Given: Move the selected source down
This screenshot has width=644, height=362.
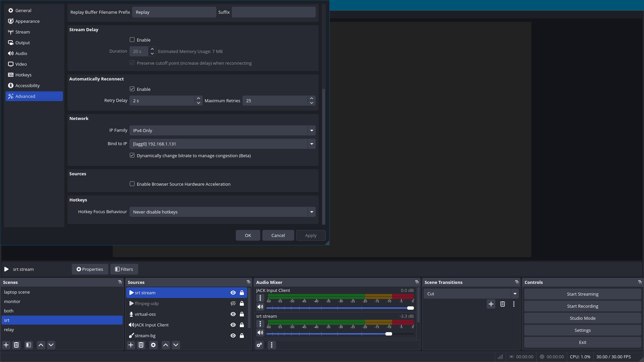Looking at the screenshot, I should 176,345.
